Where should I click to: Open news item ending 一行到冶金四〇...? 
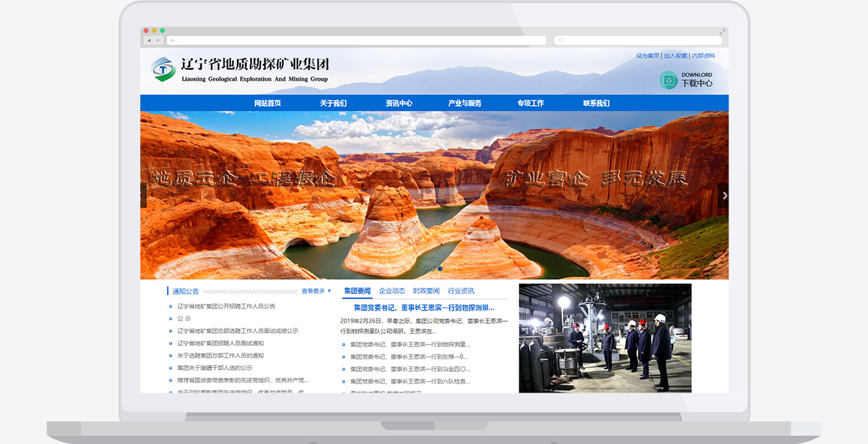click(x=411, y=369)
